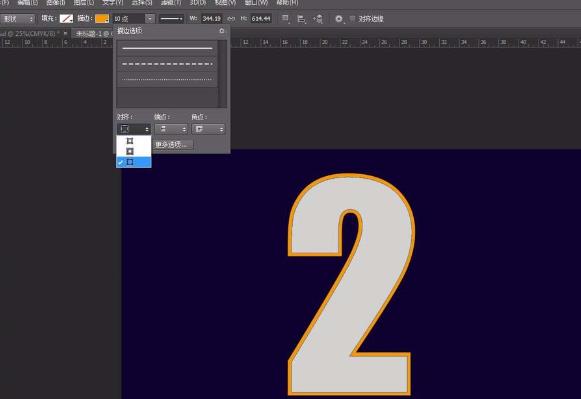Open the gear settings icon in options bar
The image size is (581, 399).
pos(339,19)
